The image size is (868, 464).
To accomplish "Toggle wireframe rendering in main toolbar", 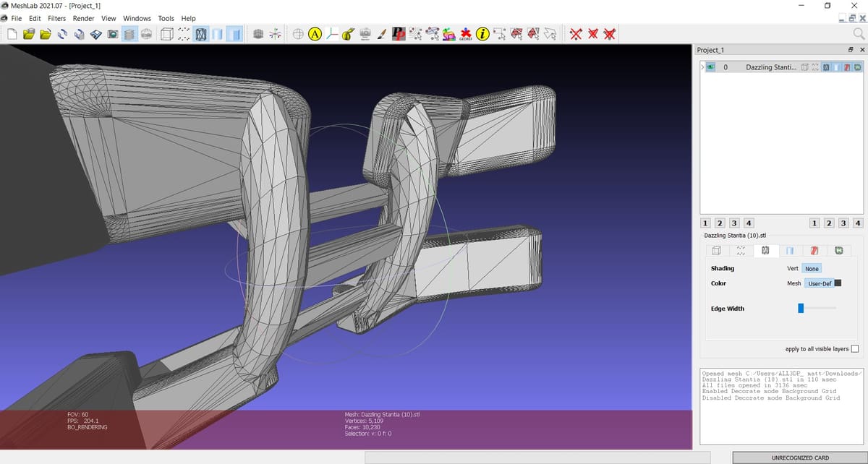I will pyautogui.click(x=201, y=34).
